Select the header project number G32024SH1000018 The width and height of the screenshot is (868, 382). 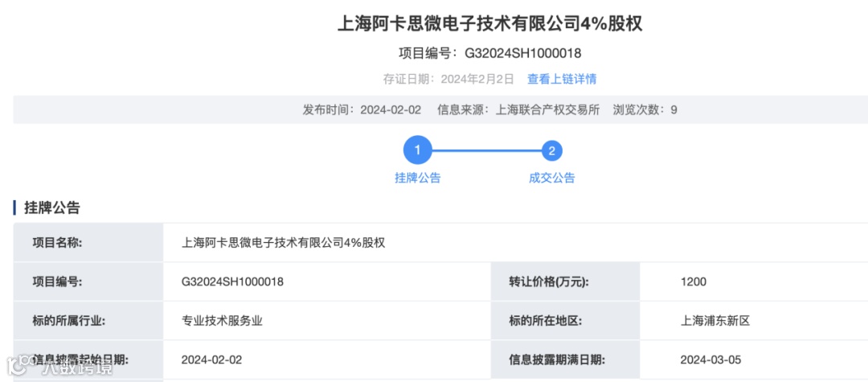(522, 53)
